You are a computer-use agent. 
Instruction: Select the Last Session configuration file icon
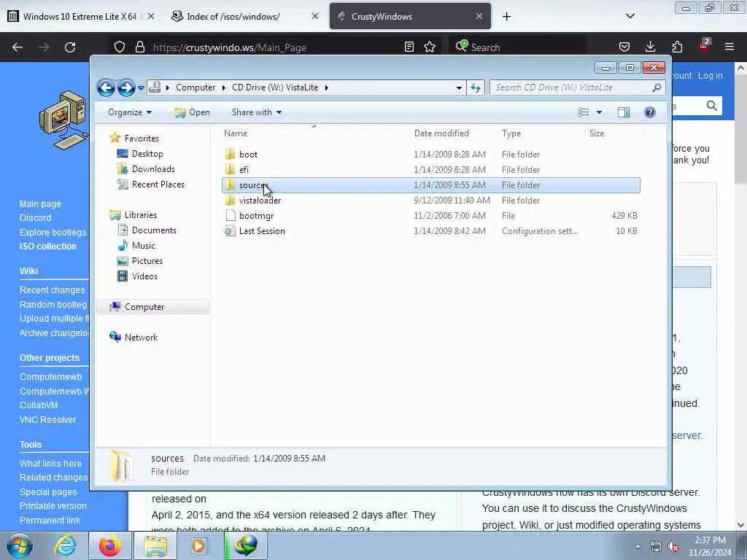click(x=230, y=231)
